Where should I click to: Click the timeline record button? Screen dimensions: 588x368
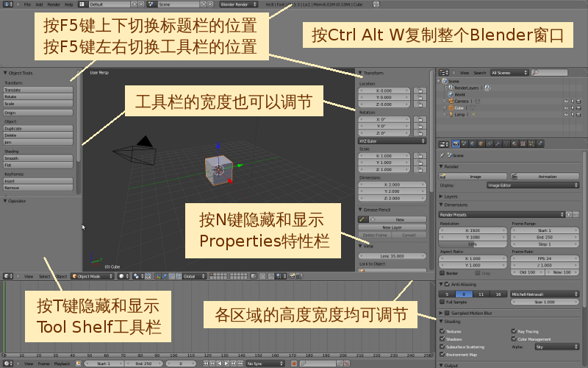[x=294, y=364]
